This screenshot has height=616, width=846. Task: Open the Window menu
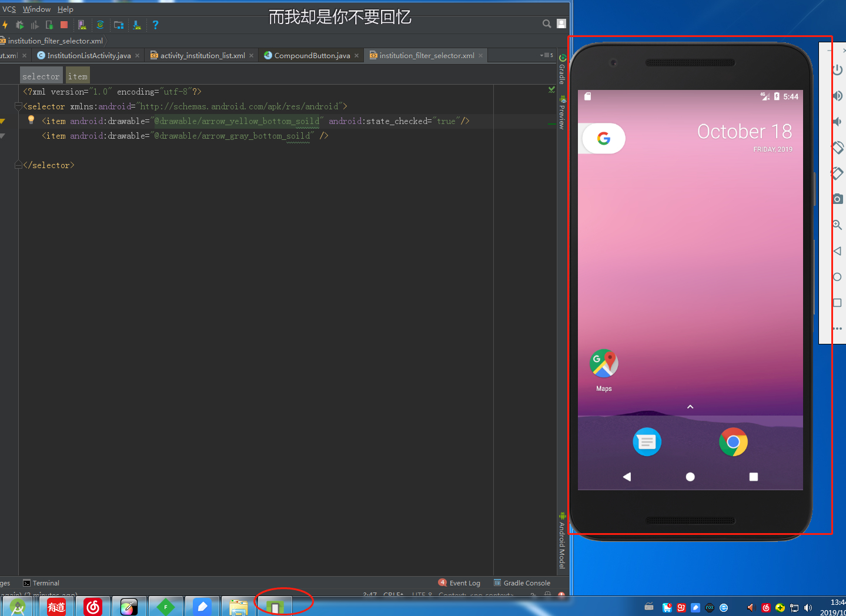36,9
